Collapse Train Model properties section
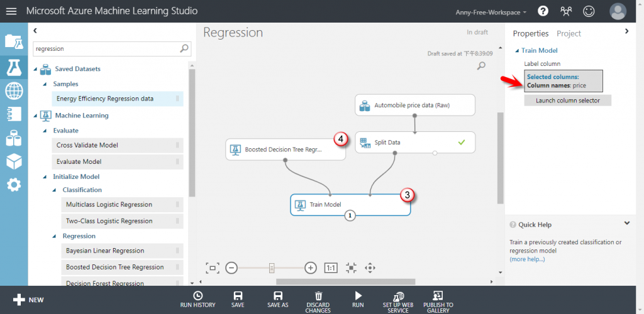This screenshot has width=644, height=314. tap(517, 51)
